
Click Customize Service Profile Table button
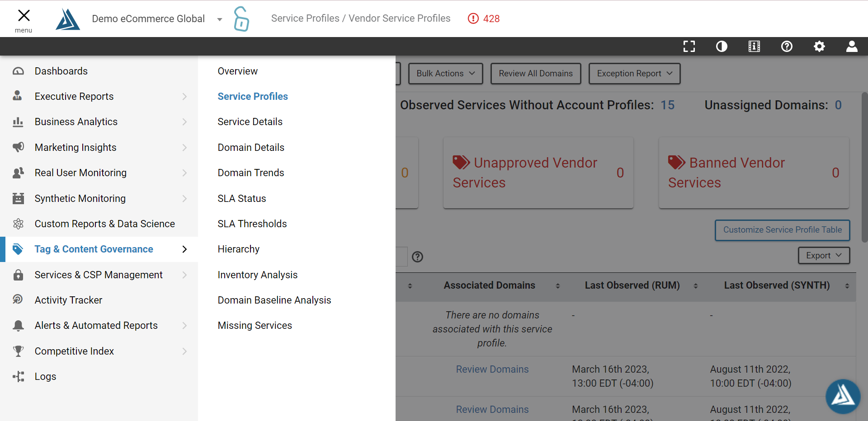(x=783, y=230)
